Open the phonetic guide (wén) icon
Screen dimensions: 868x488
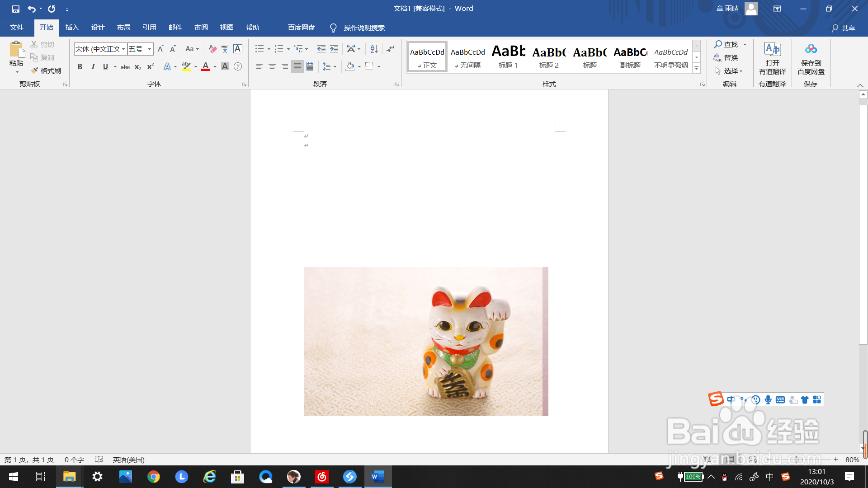pyautogui.click(x=225, y=49)
